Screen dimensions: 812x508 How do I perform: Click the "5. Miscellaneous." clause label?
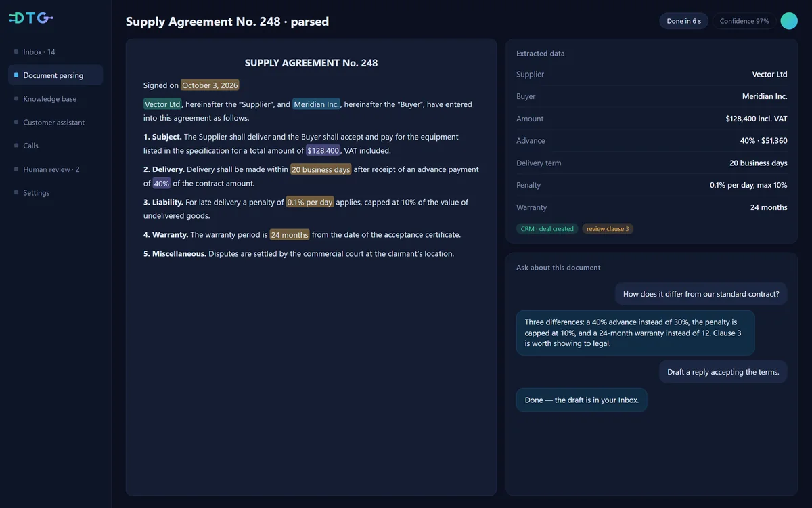click(x=175, y=254)
